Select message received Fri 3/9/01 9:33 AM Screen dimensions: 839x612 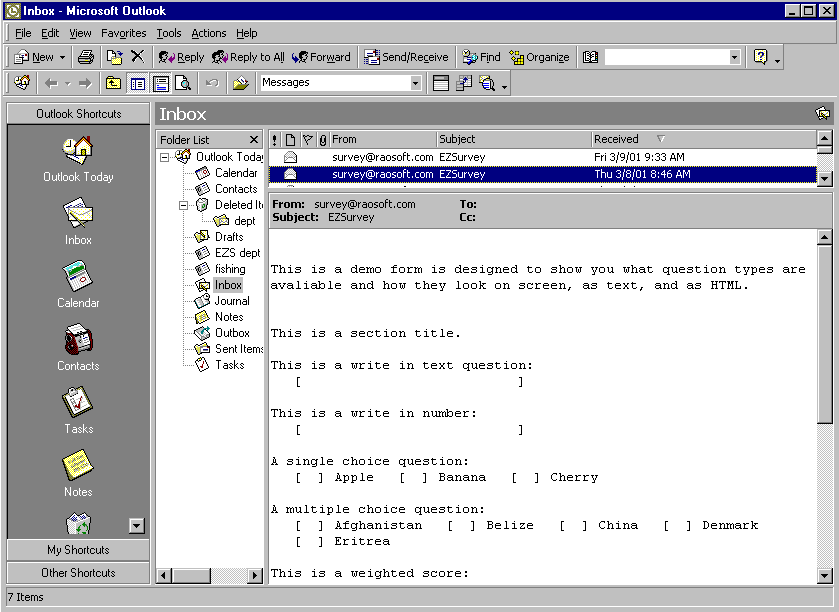[543, 157]
